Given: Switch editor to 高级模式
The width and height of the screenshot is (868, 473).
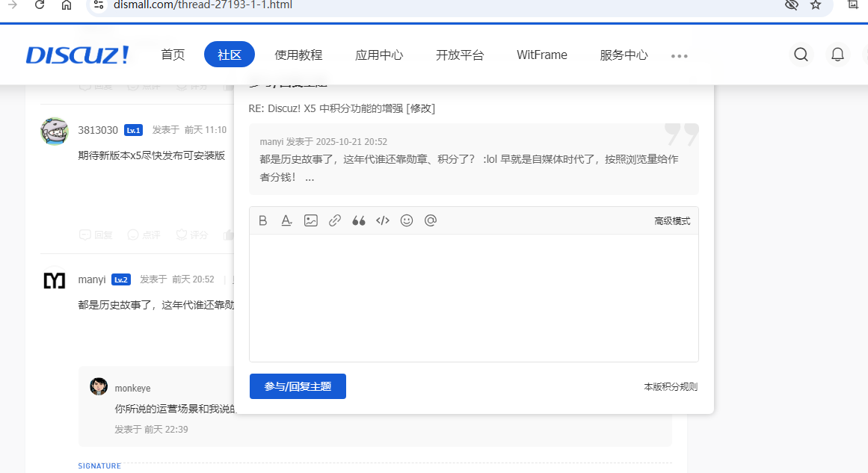Looking at the screenshot, I should (x=672, y=220).
